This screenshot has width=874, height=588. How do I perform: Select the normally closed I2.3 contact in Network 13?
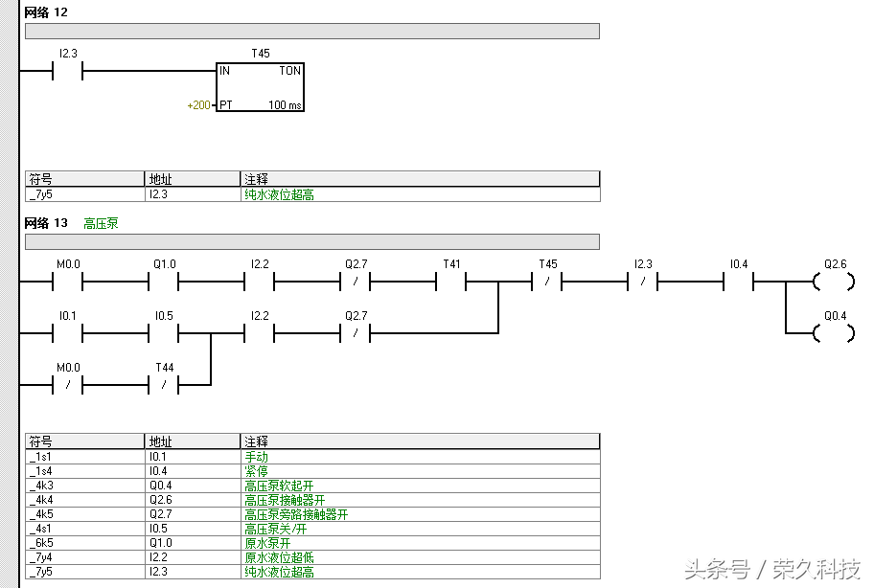(643, 282)
